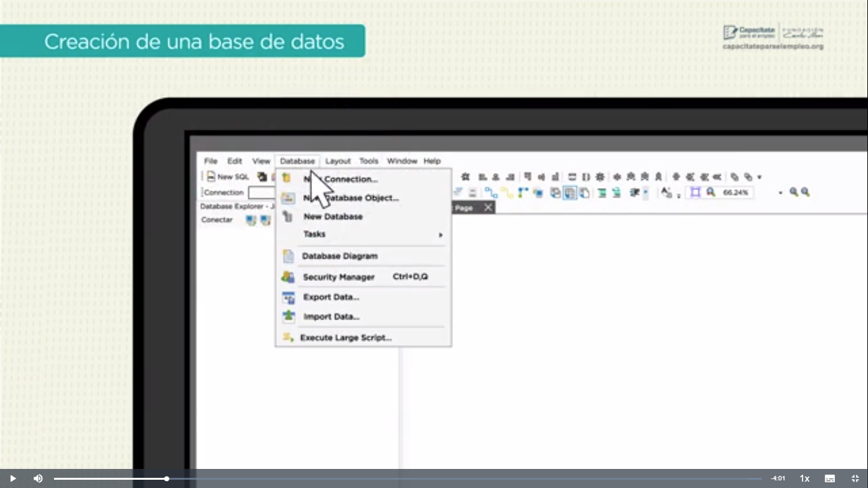Open the View menu
This screenshot has width=868, height=488.
(x=261, y=161)
